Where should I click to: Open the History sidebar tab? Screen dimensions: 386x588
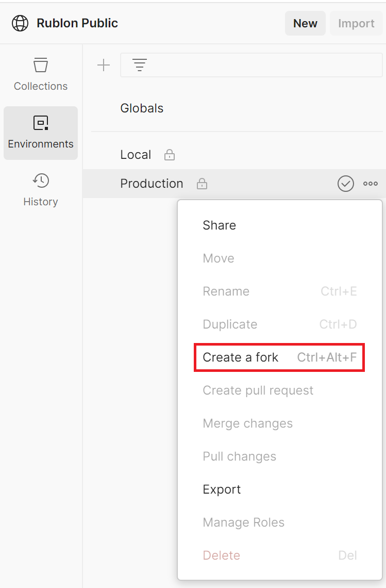point(41,190)
